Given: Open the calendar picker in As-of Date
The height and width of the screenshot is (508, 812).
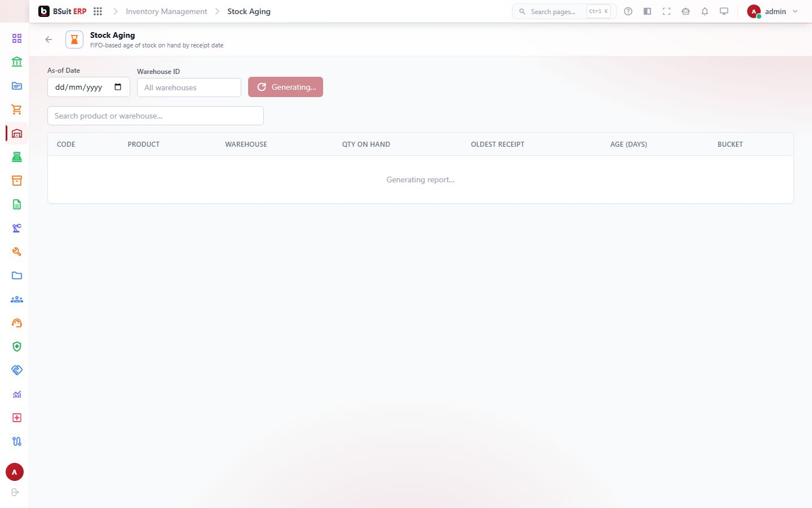Looking at the screenshot, I should (118, 87).
